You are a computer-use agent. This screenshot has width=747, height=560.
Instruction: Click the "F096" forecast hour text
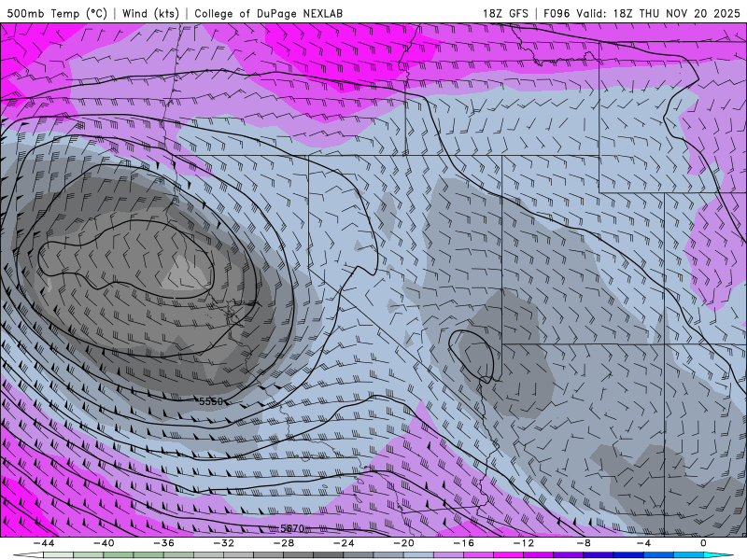tap(557, 13)
